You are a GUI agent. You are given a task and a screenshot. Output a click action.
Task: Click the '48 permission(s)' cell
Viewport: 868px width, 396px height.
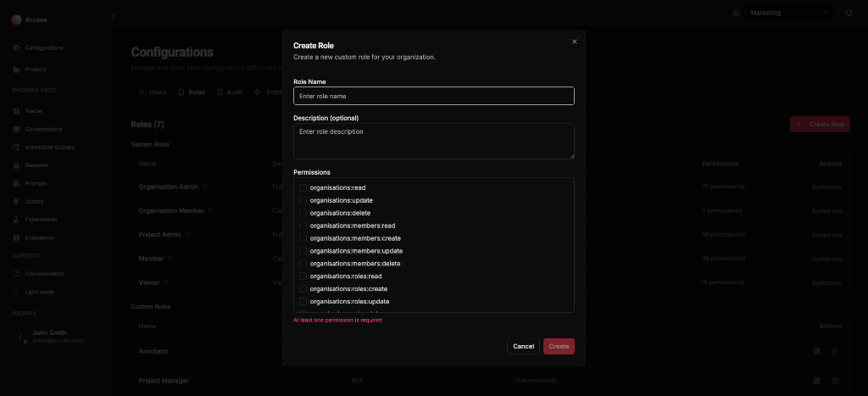click(x=723, y=259)
